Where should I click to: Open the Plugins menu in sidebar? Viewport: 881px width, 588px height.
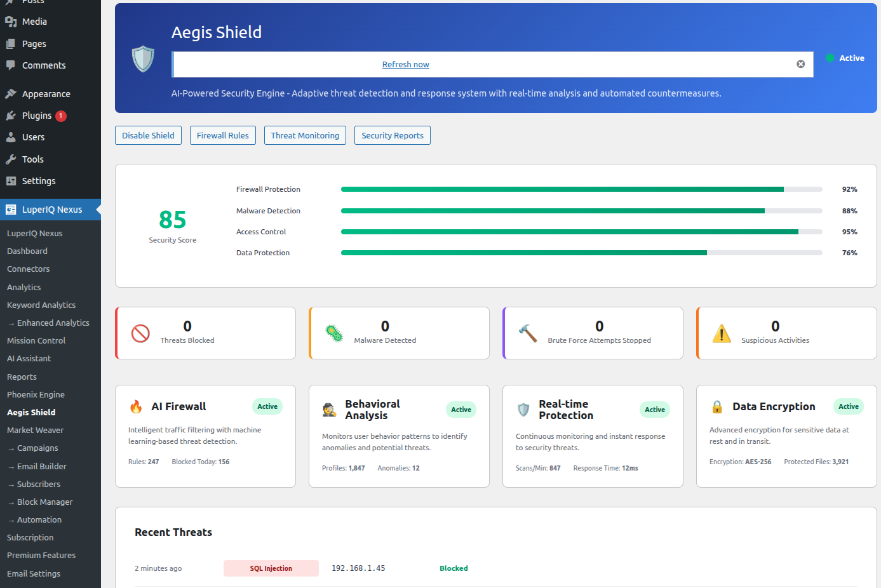[x=37, y=116]
